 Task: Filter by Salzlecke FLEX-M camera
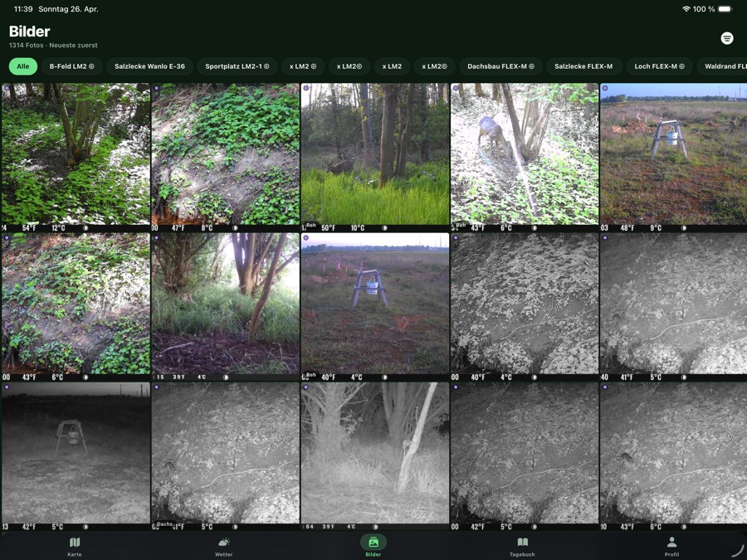(583, 66)
